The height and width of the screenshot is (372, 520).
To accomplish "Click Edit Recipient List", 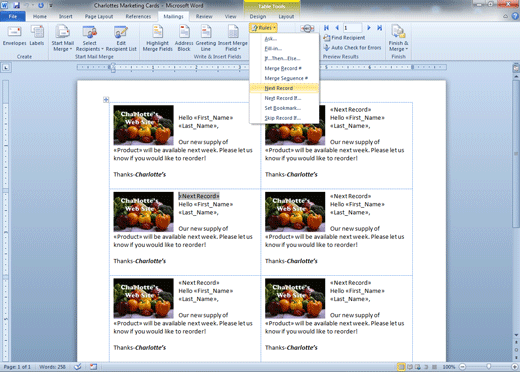I will click(x=121, y=39).
